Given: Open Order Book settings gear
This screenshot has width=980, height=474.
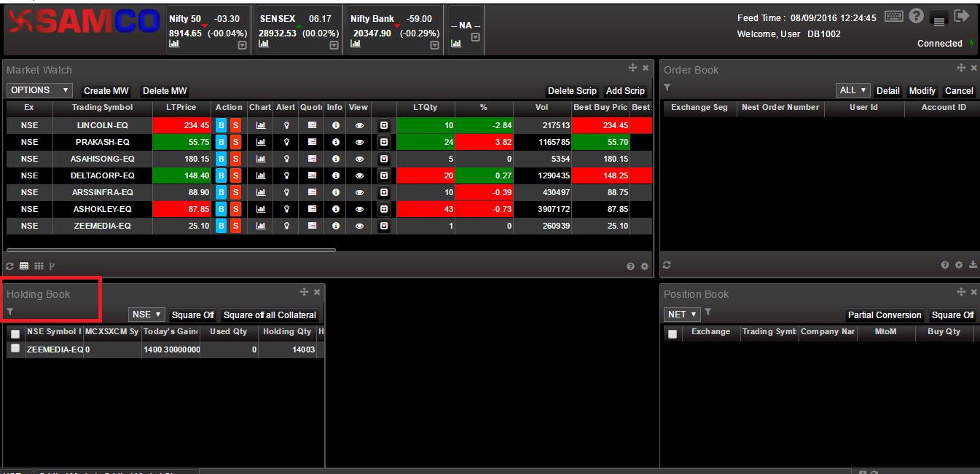Looking at the screenshot, I should 959,265.
